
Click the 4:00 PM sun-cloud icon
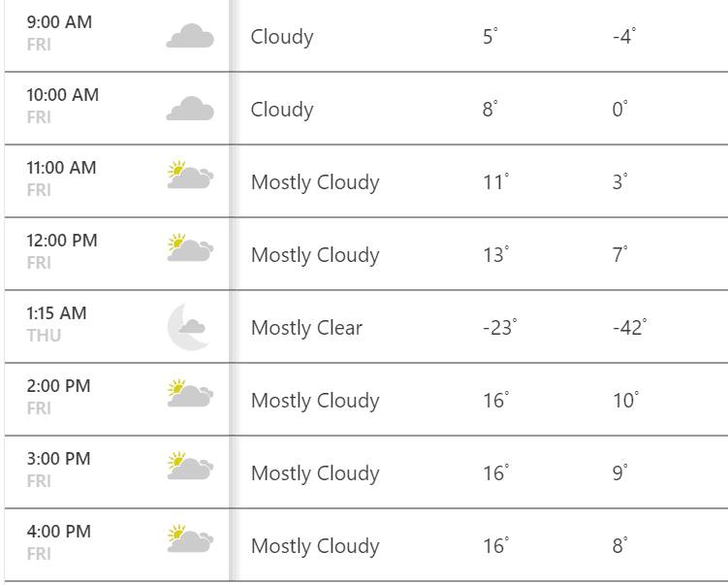click(x=190, y=539)
